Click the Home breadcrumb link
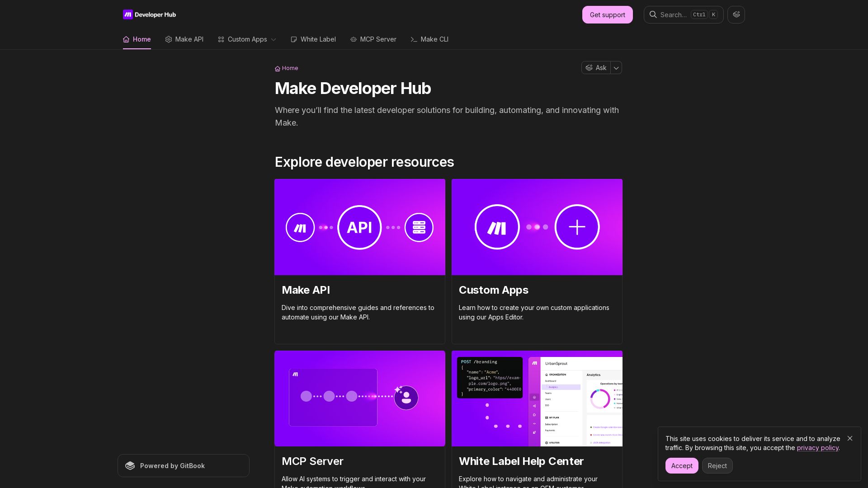 tap(287, 68)
